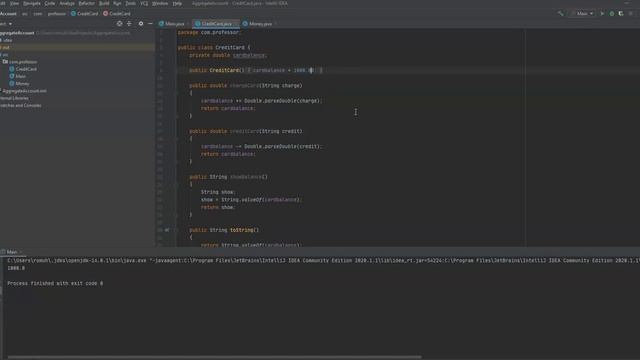Select Scratches and Consoles node

tap(20, 105)
